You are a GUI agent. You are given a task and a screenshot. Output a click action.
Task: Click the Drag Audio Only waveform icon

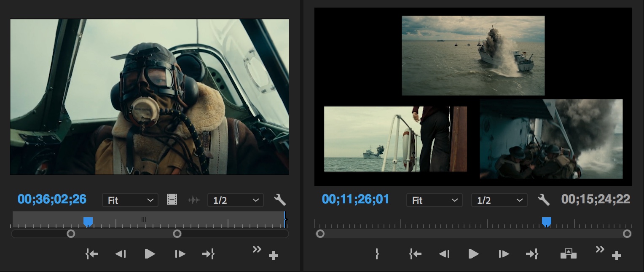click(193, 200)
